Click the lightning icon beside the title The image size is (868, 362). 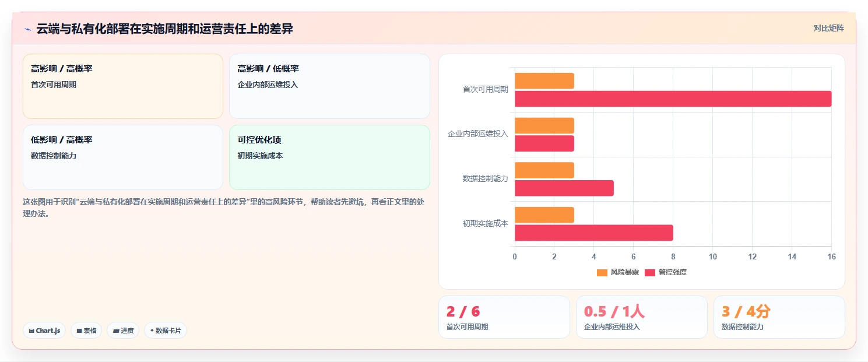coord(27,29)
